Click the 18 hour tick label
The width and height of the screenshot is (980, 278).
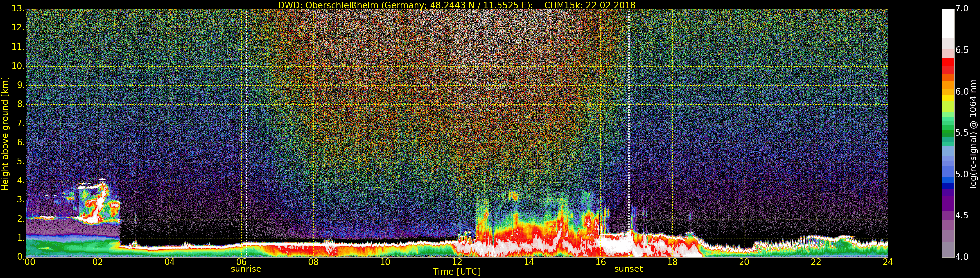tap(672, 262)
